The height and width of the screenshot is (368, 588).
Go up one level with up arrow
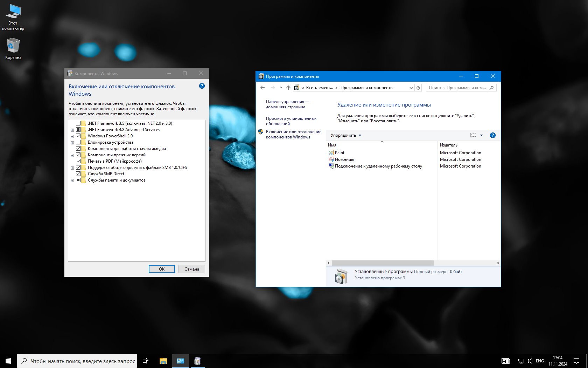coord(288,88)
